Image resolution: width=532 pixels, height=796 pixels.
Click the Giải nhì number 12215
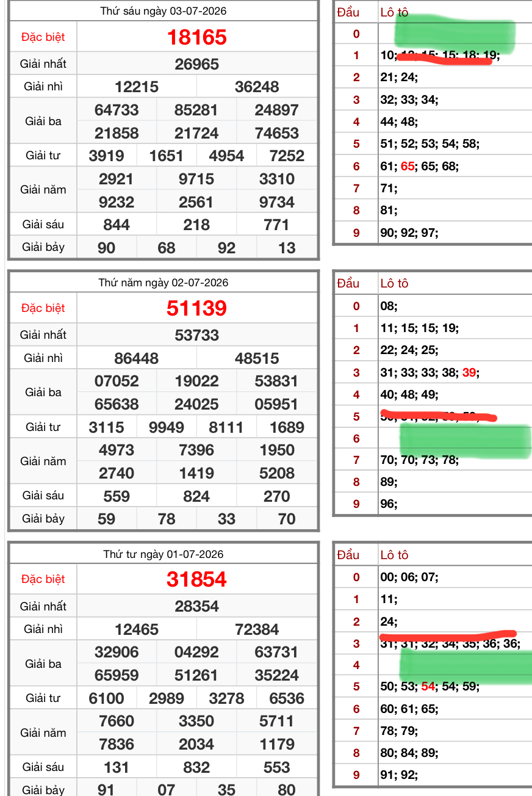[x=137, y=87]
